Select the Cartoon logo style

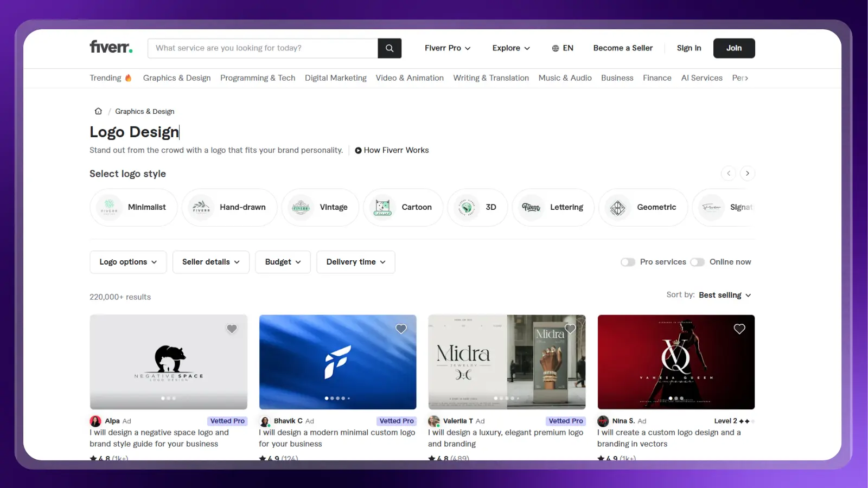(x=403, y=207)
